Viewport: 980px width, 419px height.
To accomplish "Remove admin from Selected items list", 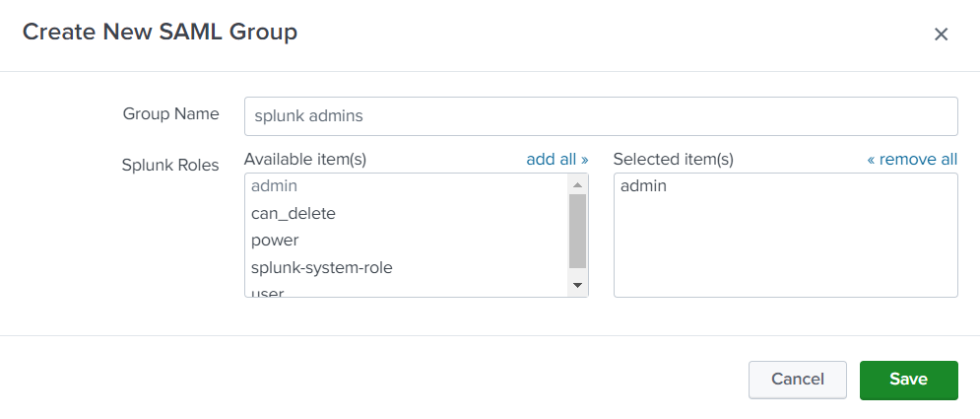I will point(643,185).
